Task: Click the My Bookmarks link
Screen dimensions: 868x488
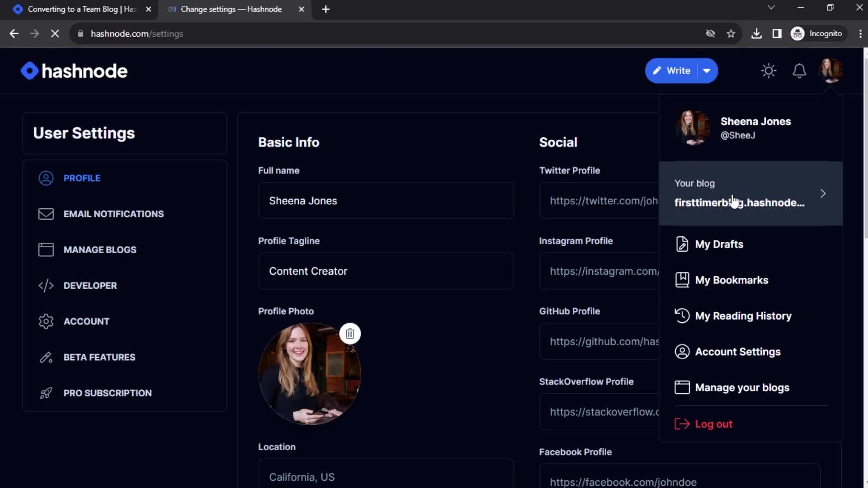Action: [731, 279]
